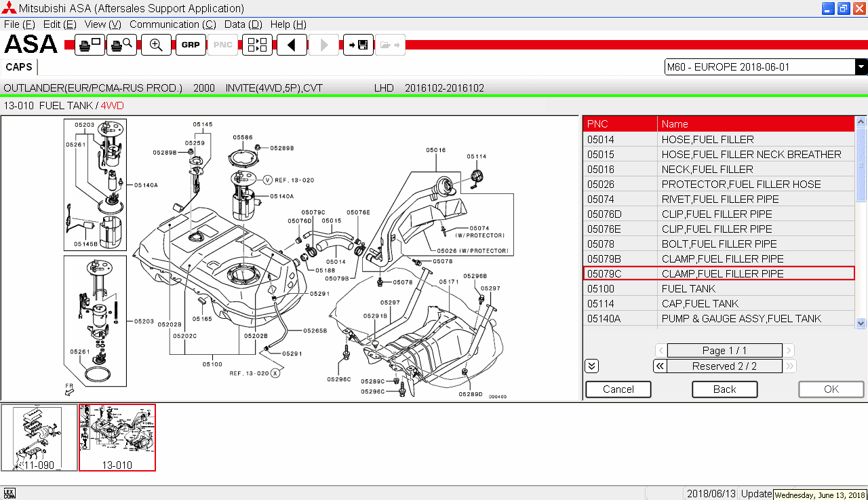Click the Page 1 / 1 indicator
This screenshot has width=868, height=500.
click(x=725, y=351)
